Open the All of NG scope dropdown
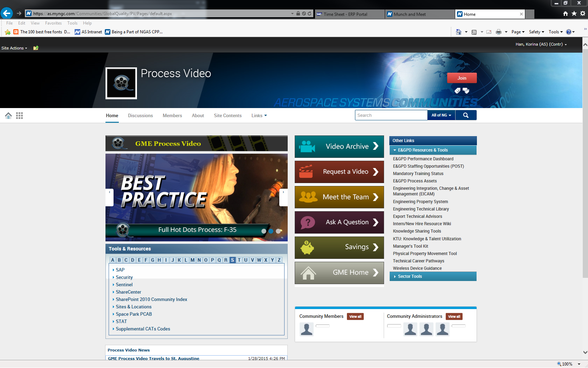The width and height of the screenshot is (588, 368). [441, 115]
